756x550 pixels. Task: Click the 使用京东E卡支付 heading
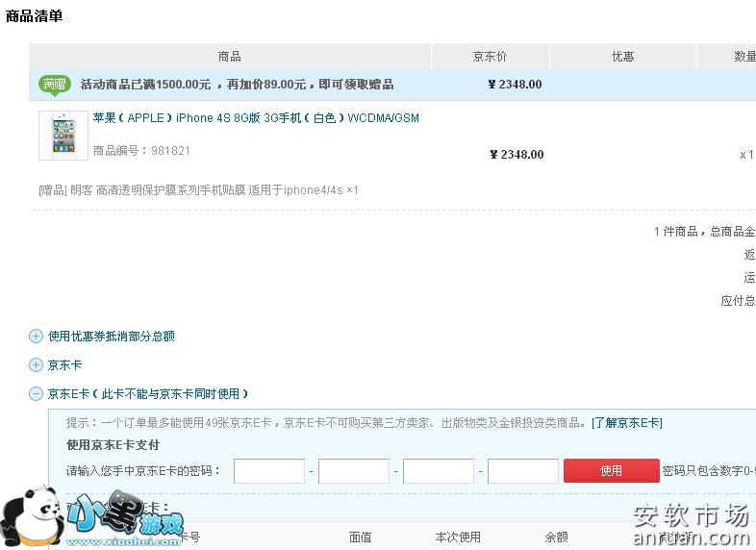pos(113,445)
